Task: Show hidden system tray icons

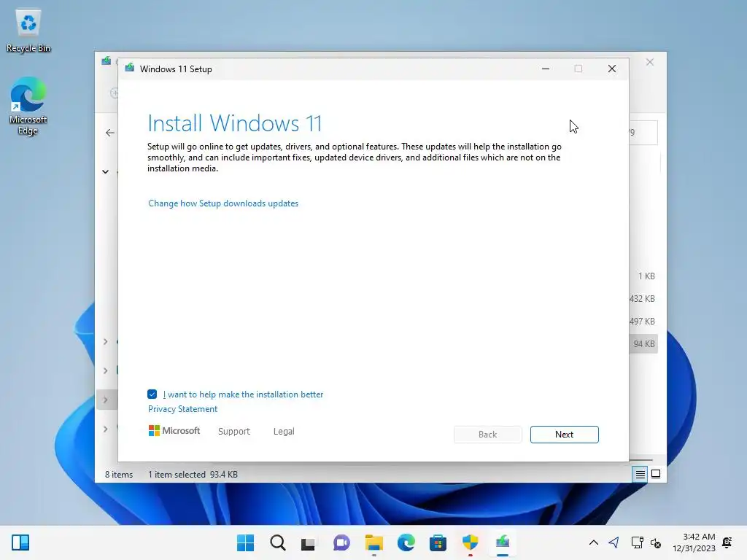Action: pyautogui.click(x=594, y=542)
